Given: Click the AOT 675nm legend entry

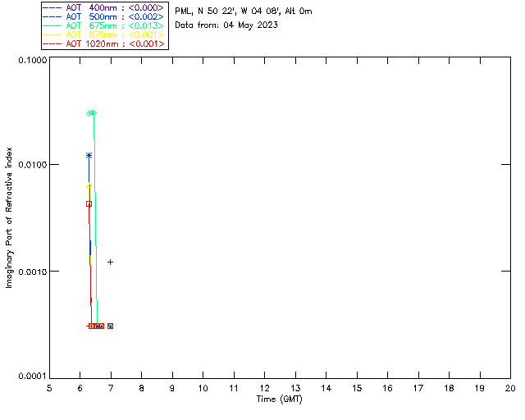Looking at the screenshot, I should click(103, 25).
